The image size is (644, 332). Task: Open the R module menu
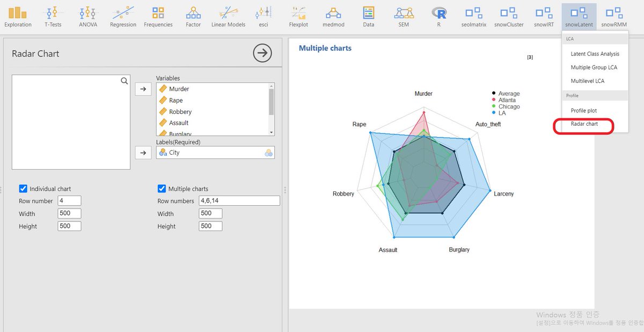[440, 17]
